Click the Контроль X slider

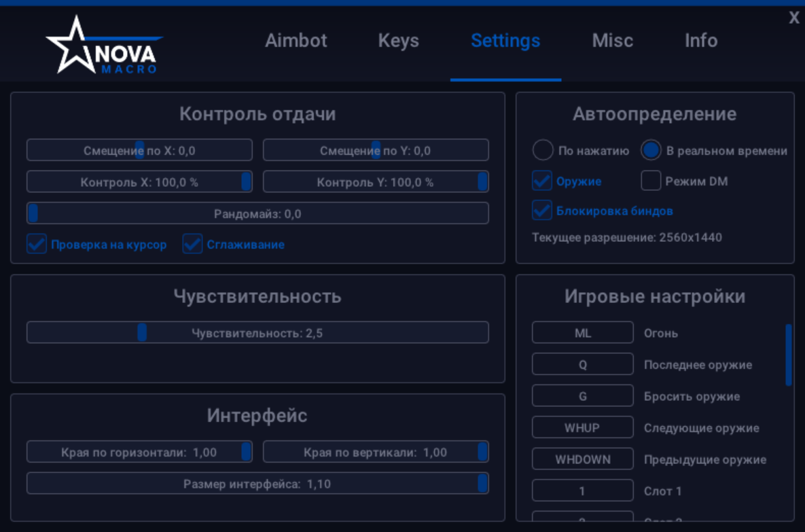click(x=245, y=181)
